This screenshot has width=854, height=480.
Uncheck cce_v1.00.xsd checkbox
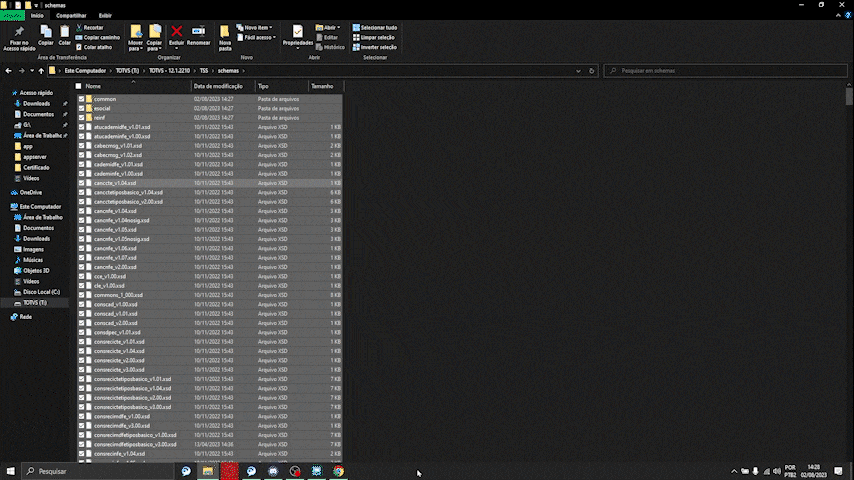81,276
